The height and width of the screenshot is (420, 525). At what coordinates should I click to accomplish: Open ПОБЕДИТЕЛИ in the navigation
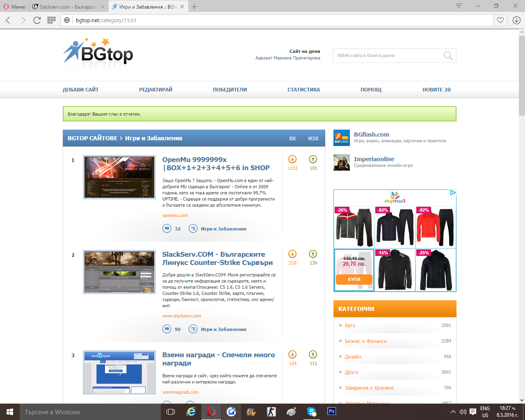230,89
